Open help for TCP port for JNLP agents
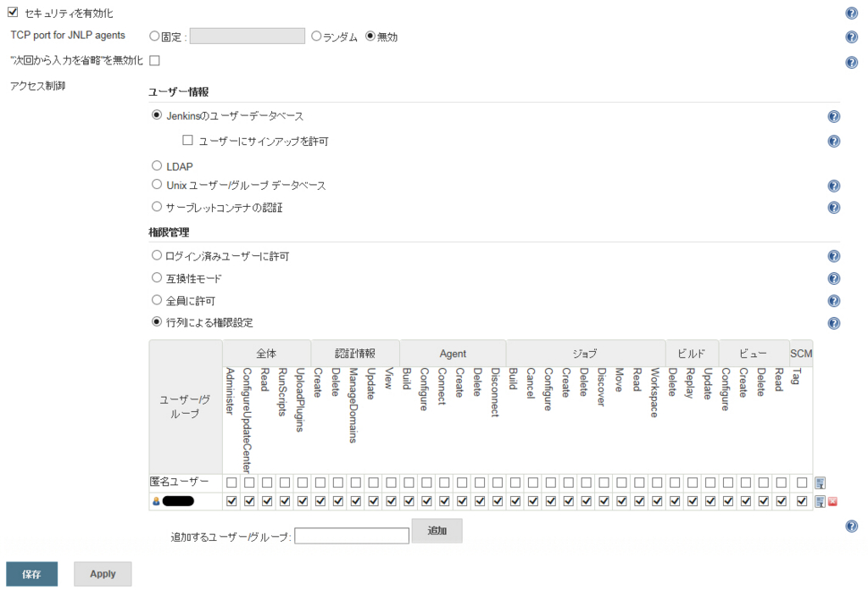The width and height of the screenshot is (868, 591). tap(851, 37)
